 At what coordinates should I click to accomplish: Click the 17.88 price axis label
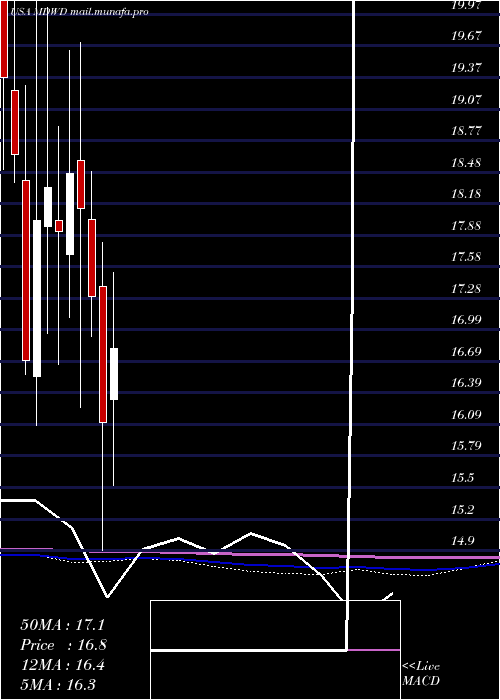pyautogui.click(x=466, y=225)
